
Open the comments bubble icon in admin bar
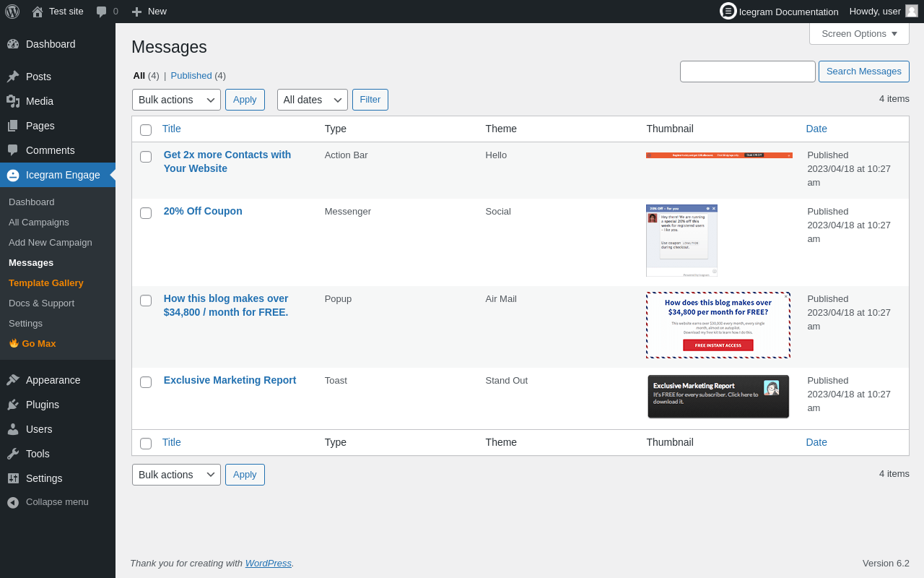(x=102, y=12)
